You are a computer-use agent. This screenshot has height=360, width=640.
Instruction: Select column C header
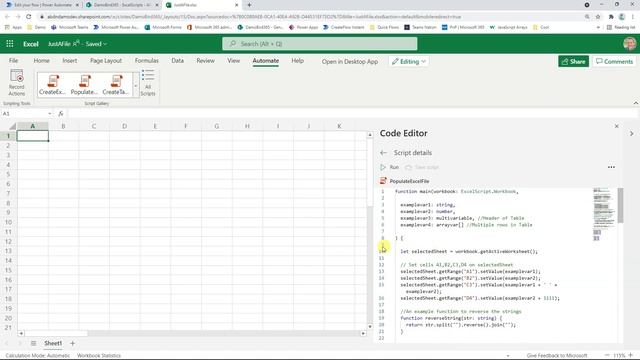coord(94,126)
